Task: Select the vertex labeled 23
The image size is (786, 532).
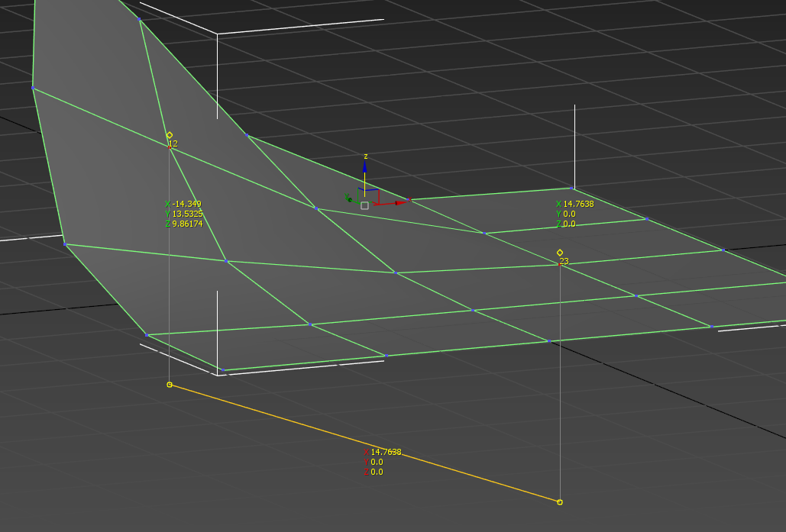Action: [x=560, y=265]
